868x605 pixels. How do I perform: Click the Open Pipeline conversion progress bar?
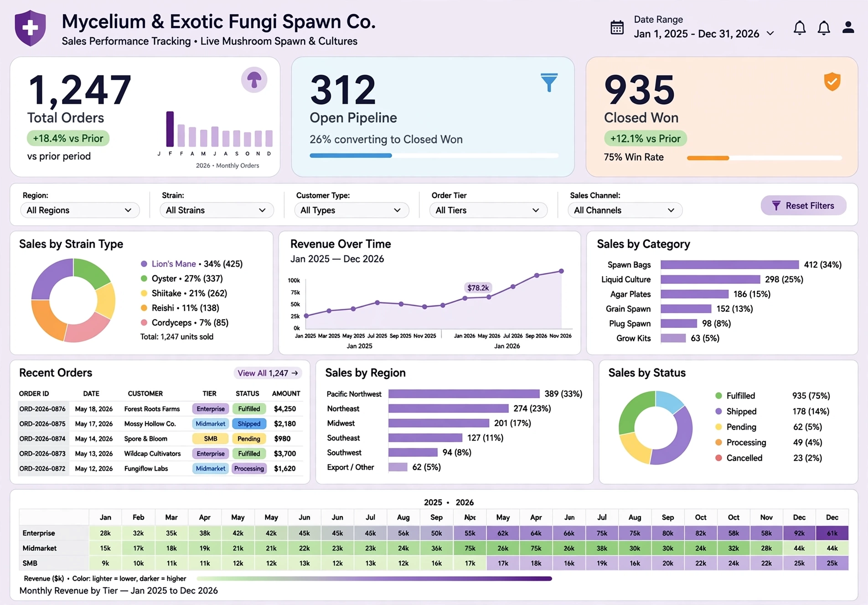[x=434, y=155]
